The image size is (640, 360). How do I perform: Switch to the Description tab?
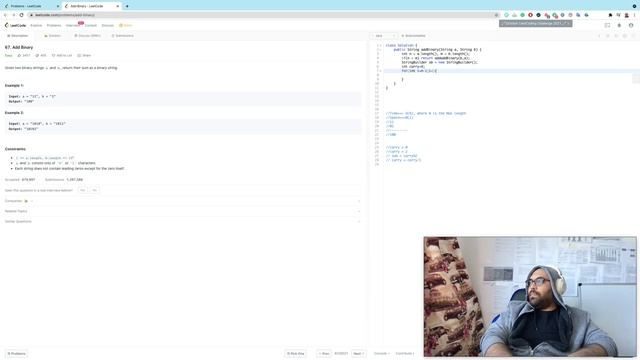pos(18,36)
